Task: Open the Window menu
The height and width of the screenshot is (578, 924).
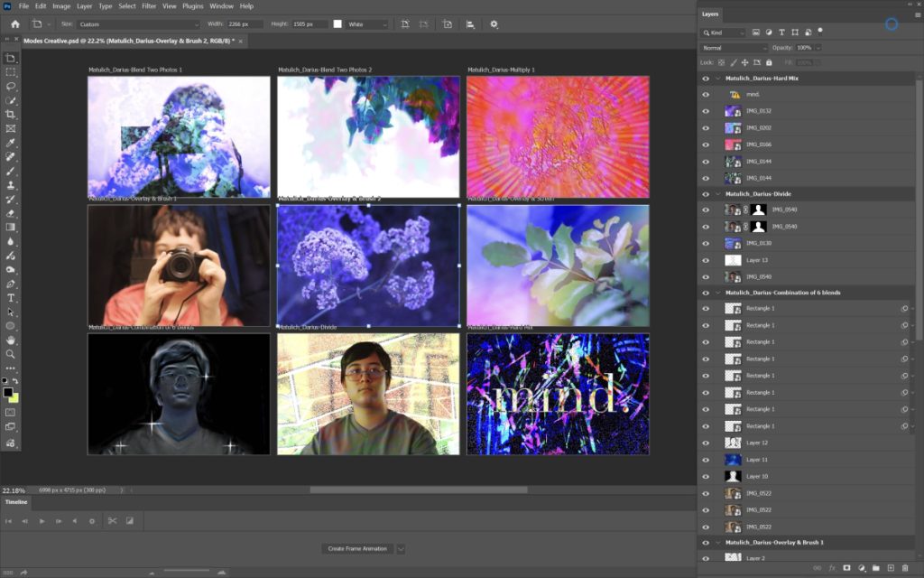Action: pyautogui.click(x=222, y=6)
